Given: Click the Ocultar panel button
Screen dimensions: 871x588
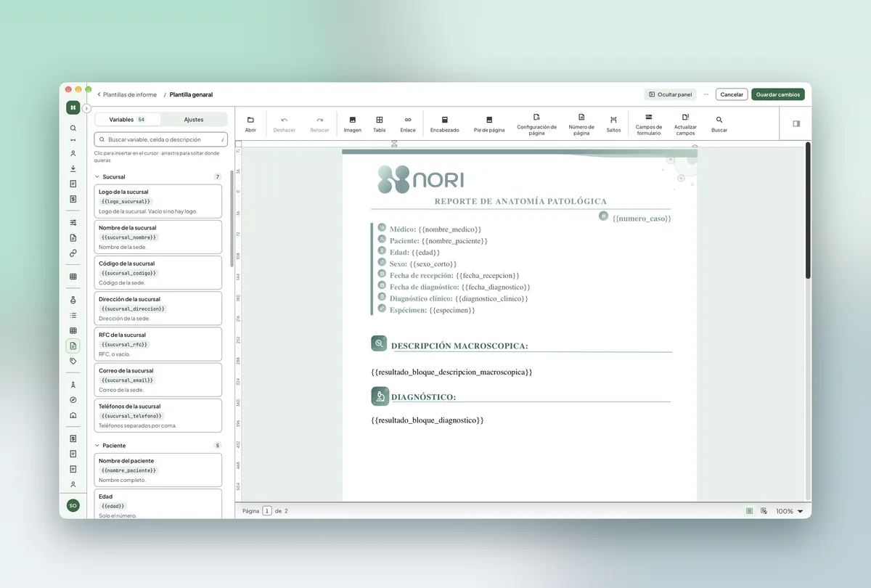Looking at the screenshot, I should pyautogui.click(x=670, y=94).
